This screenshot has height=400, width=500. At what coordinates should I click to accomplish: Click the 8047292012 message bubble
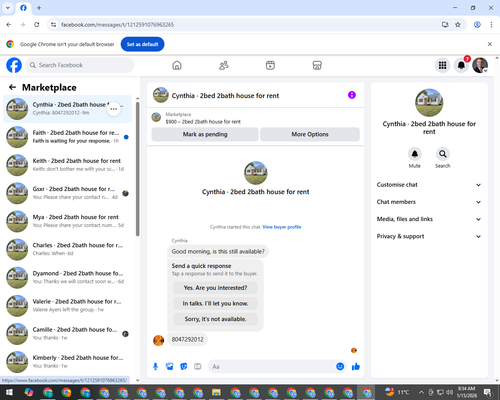click(x=187, y=339)
